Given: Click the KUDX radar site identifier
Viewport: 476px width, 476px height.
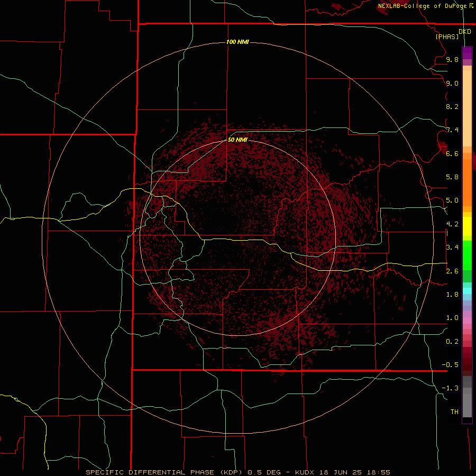Looking at the screenshot, I should point(305,472).
